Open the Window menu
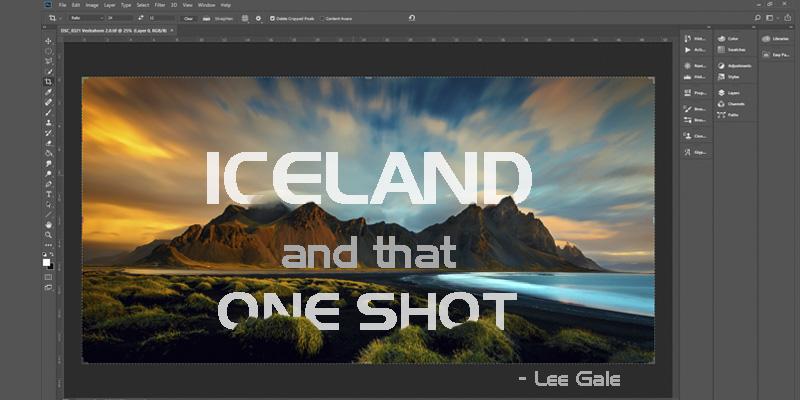Viewport: 800px width, 400px height. (x=206, y=5)
